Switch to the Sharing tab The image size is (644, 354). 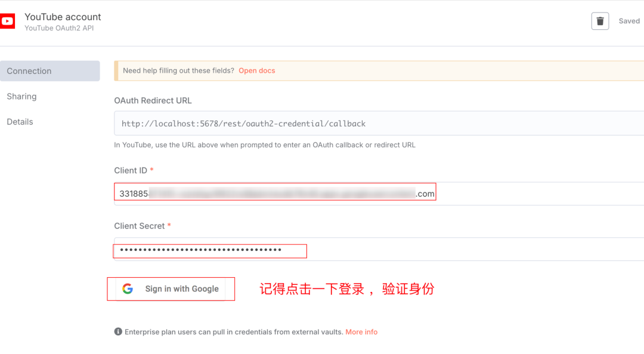click(22, 97)
